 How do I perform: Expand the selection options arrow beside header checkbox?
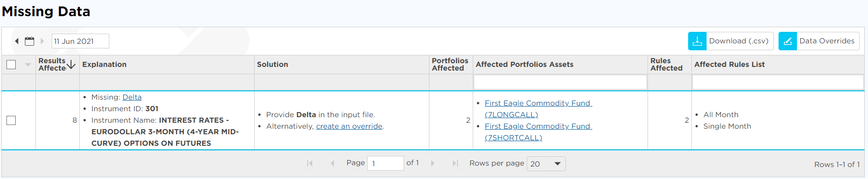pos(28,65)
